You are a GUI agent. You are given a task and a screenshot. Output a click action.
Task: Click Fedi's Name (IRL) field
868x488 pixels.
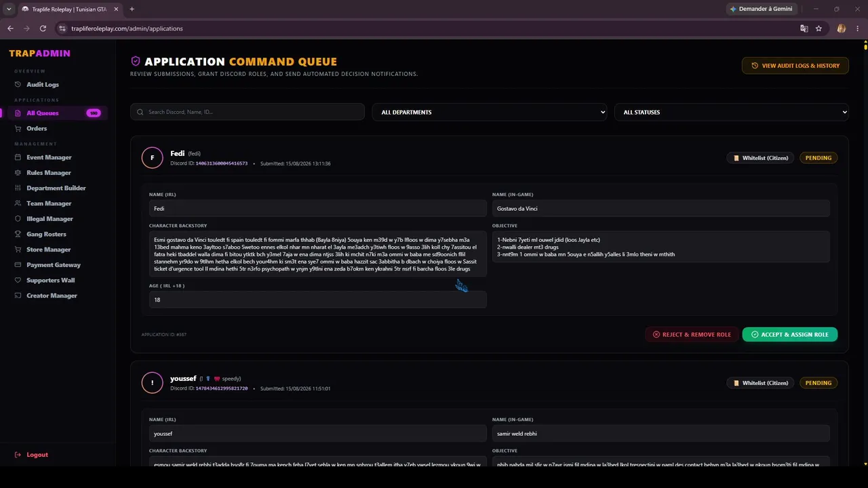[x=318, y=209]
